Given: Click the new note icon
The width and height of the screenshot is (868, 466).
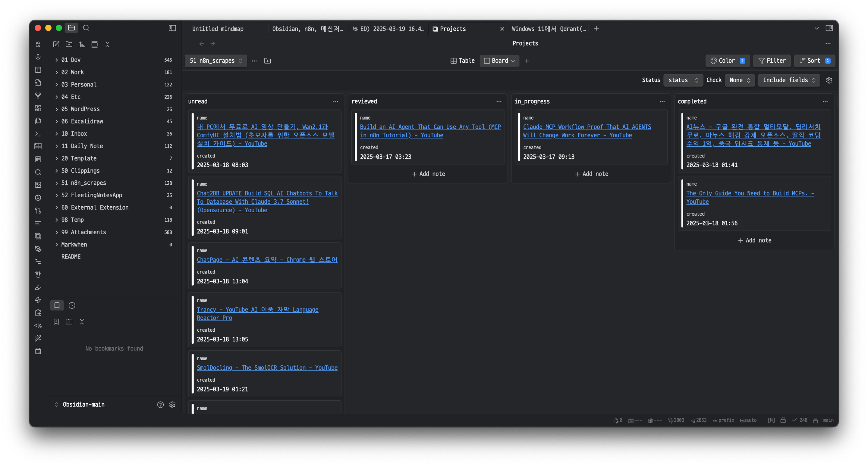Looking at the screenshot, I should (56, 44).
